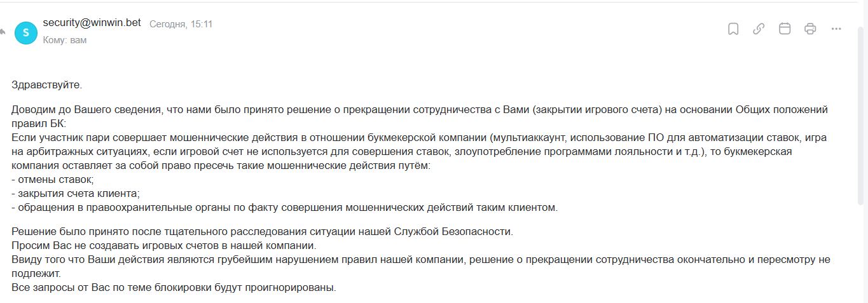Expand the "Кому: вам" recipient details
The image size is (868, 303).
[65, 40]
